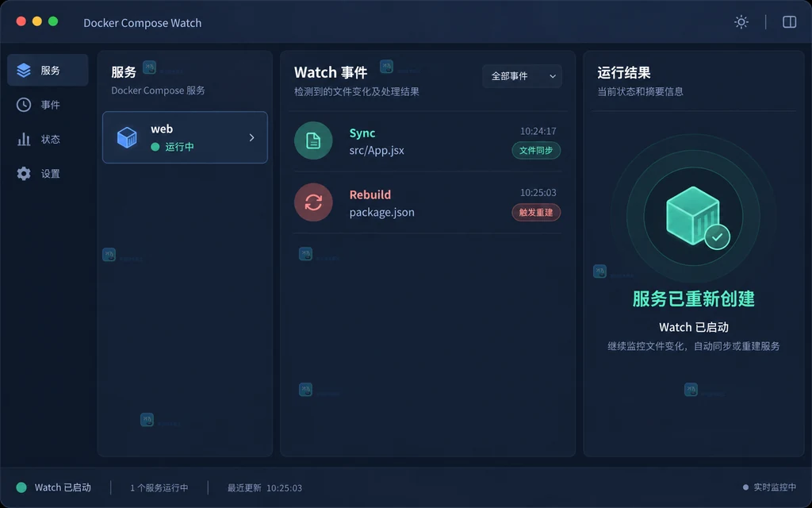Click the red Rebuild refresh icon
The image size is (812, 508).
tap(313, 202)
